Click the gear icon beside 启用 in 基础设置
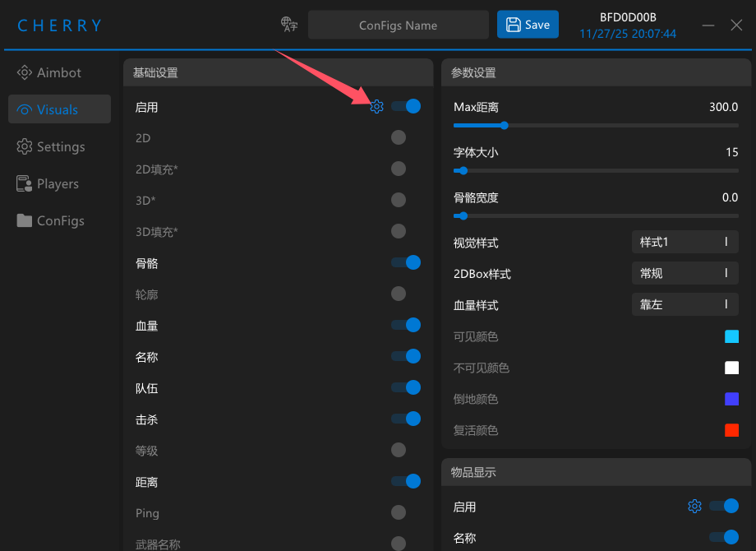The width and height of the screenshot is (756, 551). [376, 107]
